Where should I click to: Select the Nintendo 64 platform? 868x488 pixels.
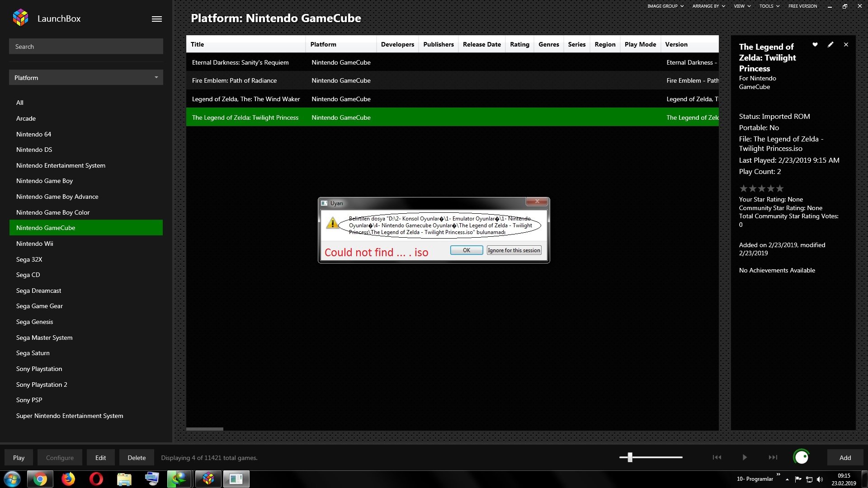tap(86, 134)
